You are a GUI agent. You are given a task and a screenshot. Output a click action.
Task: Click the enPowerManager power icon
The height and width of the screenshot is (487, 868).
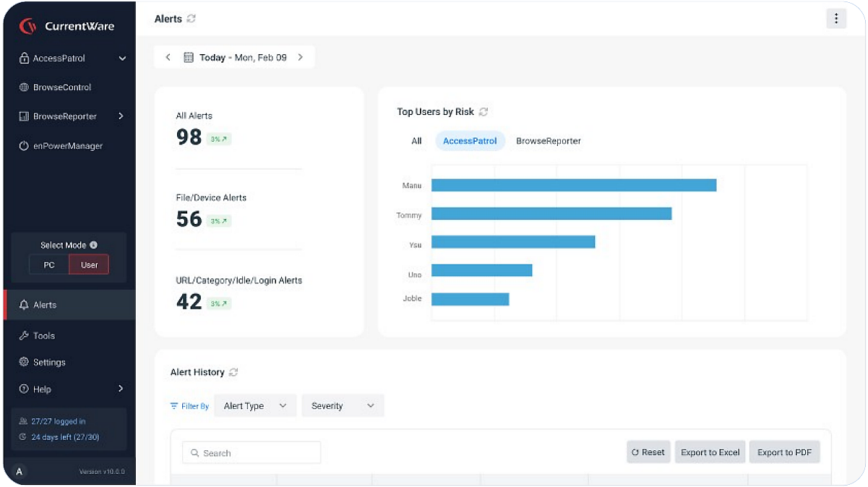pos(24,146)
